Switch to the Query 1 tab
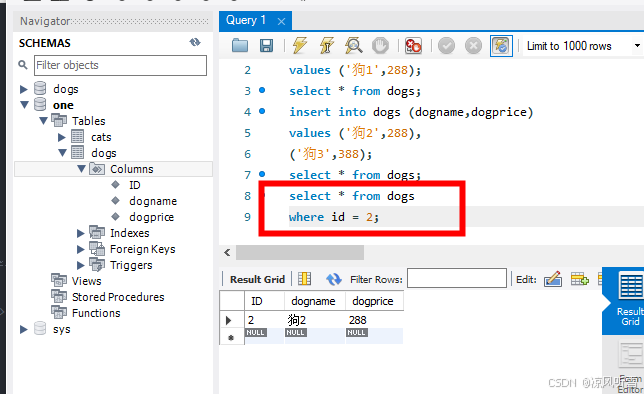This screenshot has height=394, width=644. tap(246, 20)
